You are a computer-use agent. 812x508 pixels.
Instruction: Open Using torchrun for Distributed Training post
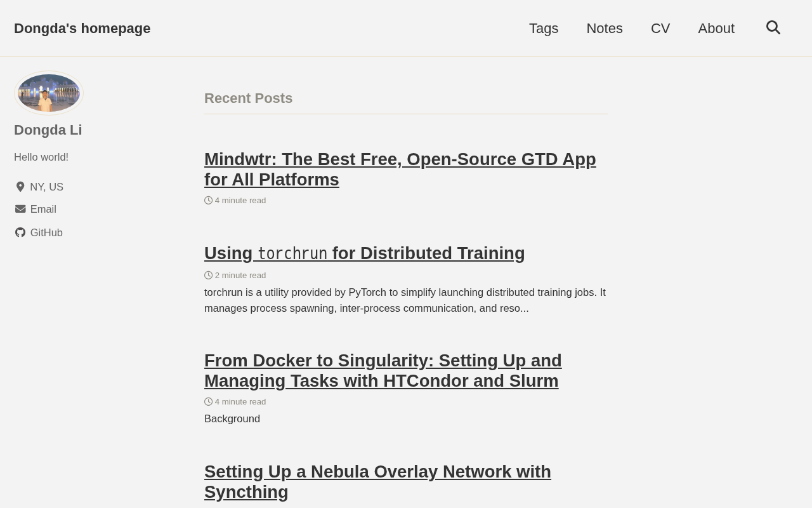pos(365,253)
